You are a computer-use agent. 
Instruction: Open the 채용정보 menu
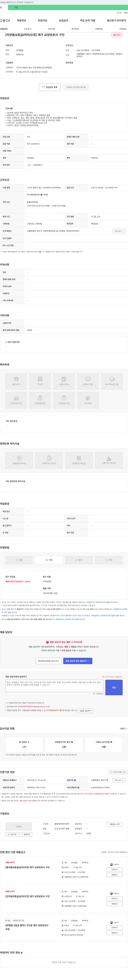coord(22,20)
